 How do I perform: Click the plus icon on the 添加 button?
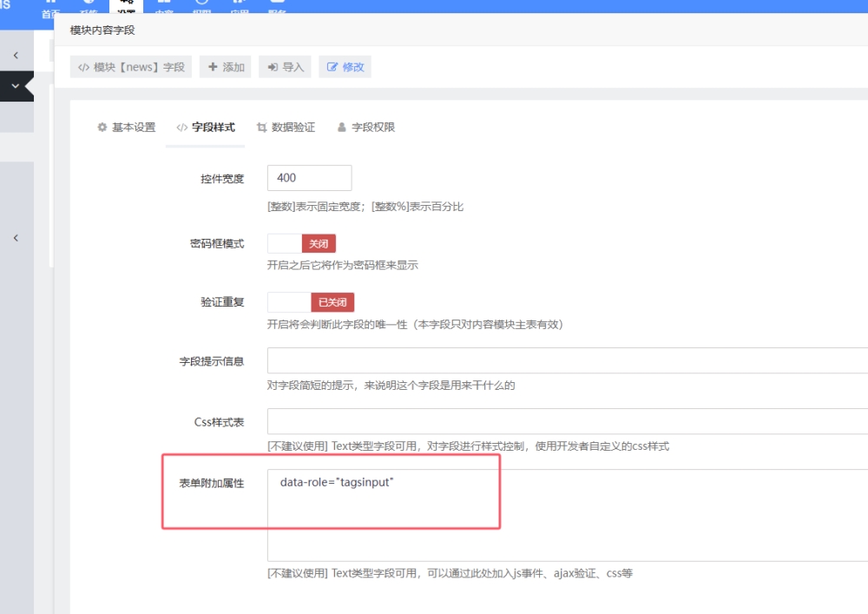(213, 67)
